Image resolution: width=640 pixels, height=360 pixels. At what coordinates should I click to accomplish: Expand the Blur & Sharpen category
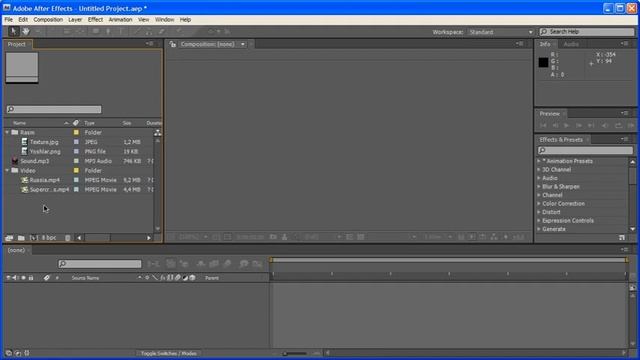[539, 187]
